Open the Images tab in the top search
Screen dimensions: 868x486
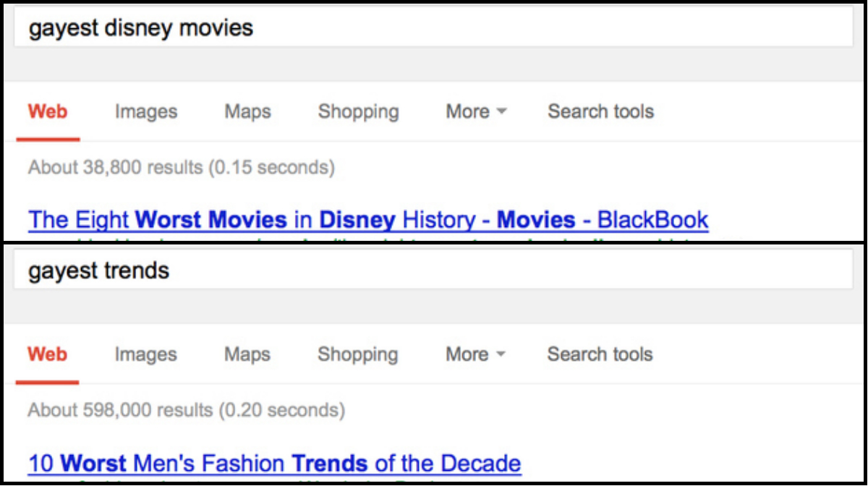click(x=146, y=111)
